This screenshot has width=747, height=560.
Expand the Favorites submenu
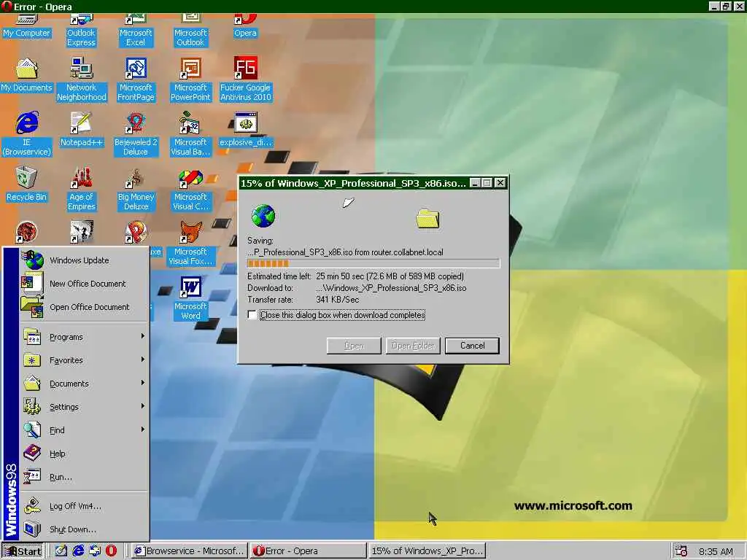(84, 360)
